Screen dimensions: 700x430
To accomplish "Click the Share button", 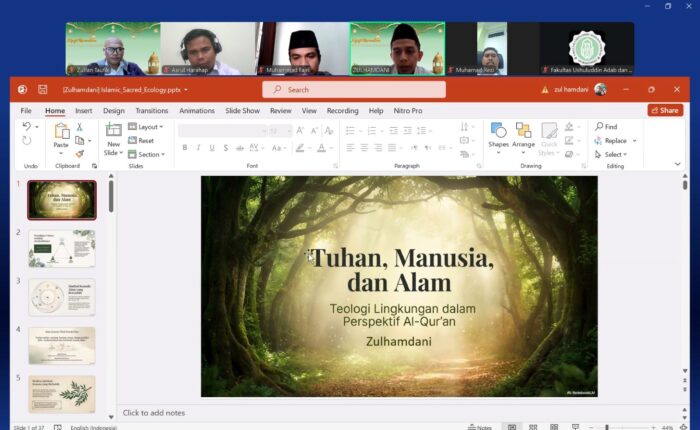I will coord(665,110).
